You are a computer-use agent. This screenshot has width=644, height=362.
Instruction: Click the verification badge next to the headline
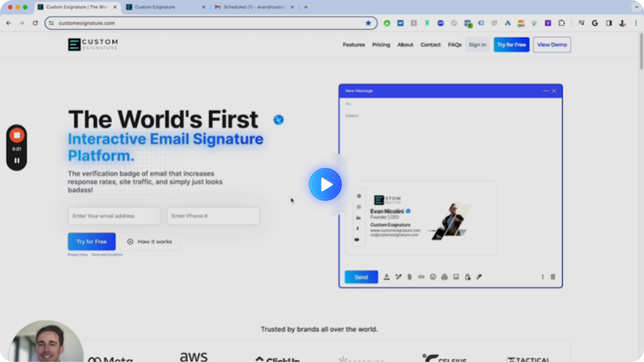click(278, 120)
